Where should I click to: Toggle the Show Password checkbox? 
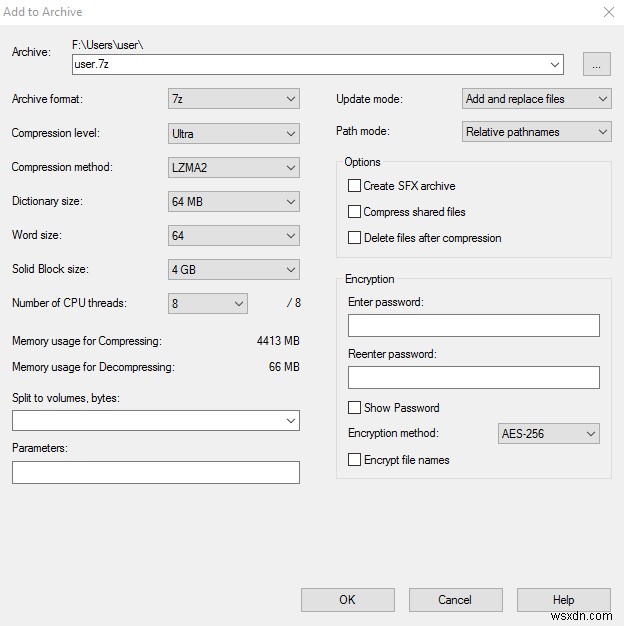(355, 408)
